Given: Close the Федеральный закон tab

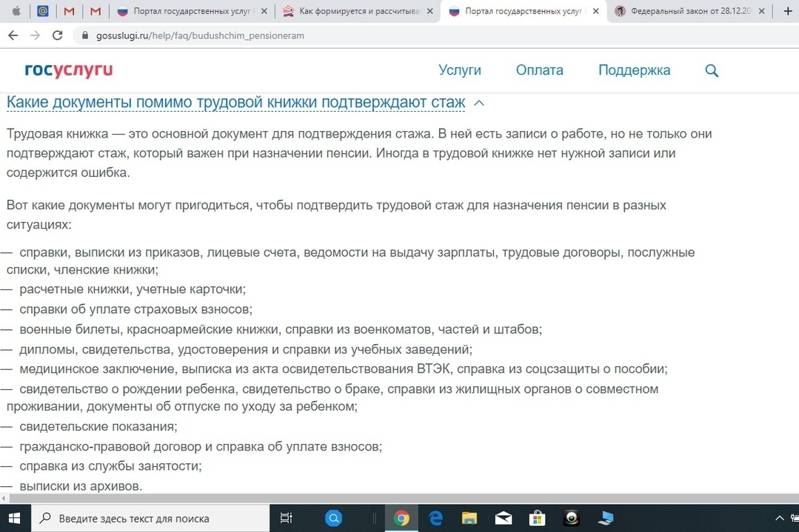Looking at the screenshot, I should (761, 10).
